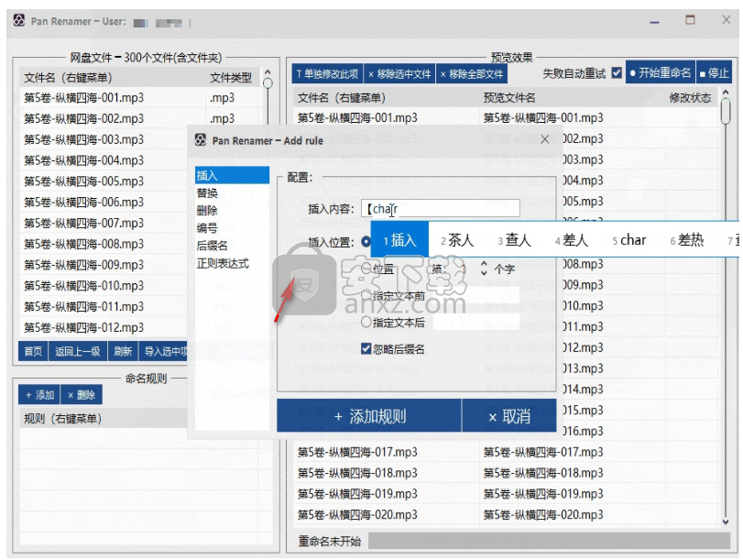Screen dimensions: 743x560
Task: Click the 取消 button
Action: pos(509,416)
